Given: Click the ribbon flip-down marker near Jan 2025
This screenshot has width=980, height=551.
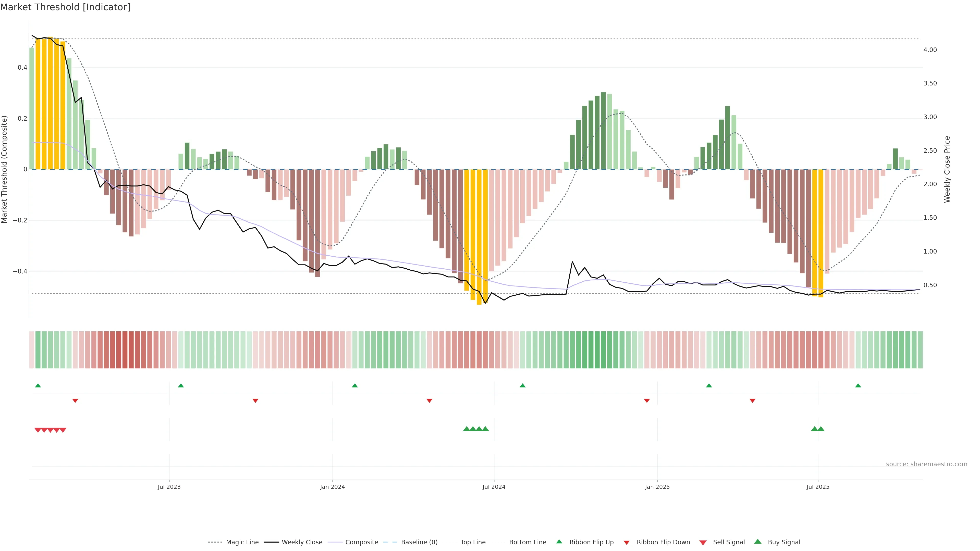Looking at the screenshot, I should (x=647, y=400).
